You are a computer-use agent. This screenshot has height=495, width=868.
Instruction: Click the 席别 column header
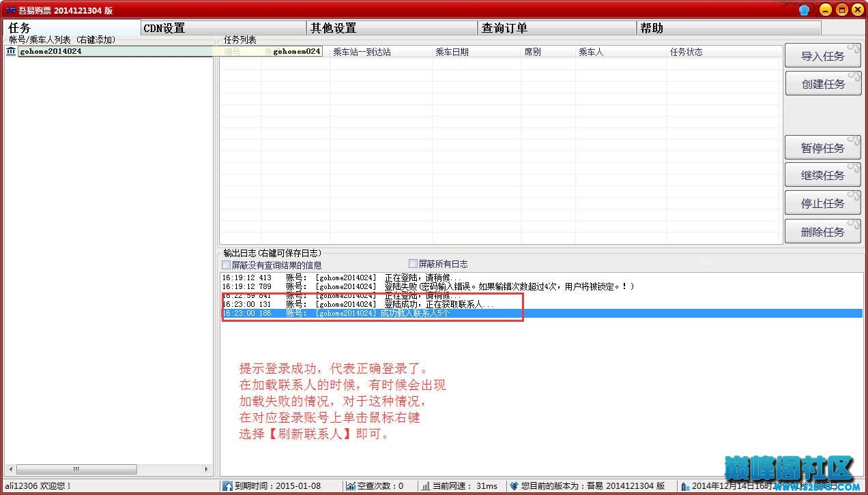click(548, 52)
